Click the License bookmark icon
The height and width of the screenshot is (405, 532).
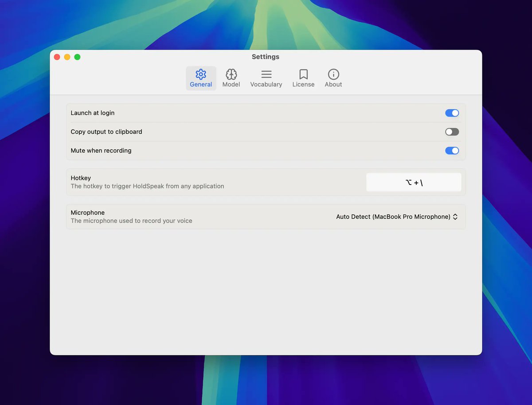[303, 74]
